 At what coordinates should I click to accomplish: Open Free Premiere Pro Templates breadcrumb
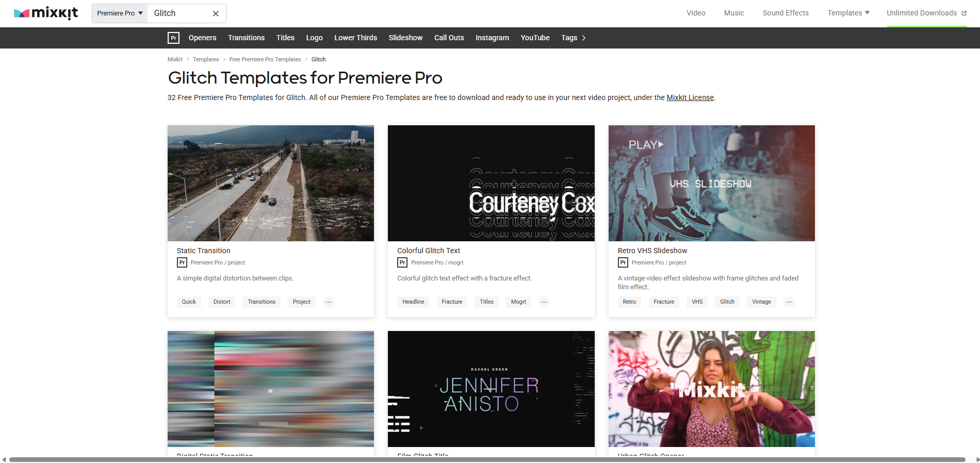[x=265, y=59]
